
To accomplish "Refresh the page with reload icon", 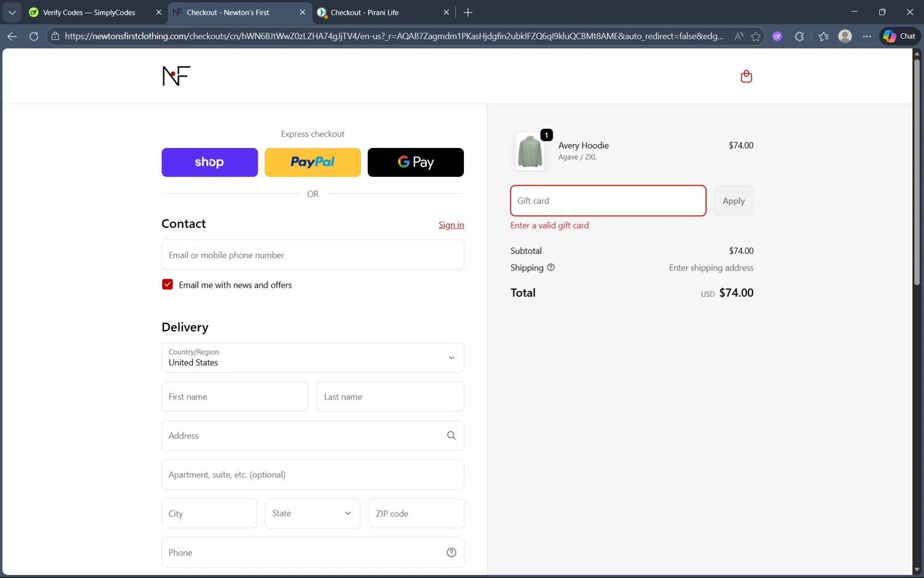I will [34, 36].
